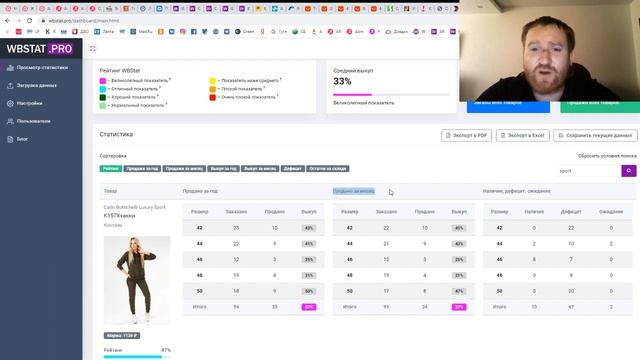Click the users icon in the sidebar
The width and height of the screenshot is (640, 360).
coord(10,121)
